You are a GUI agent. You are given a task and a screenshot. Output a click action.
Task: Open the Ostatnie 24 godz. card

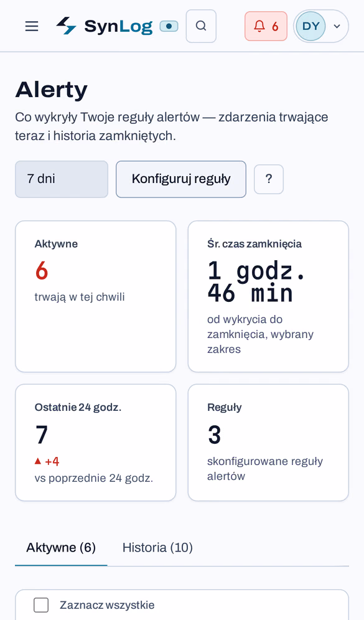[x=96, y=443]
